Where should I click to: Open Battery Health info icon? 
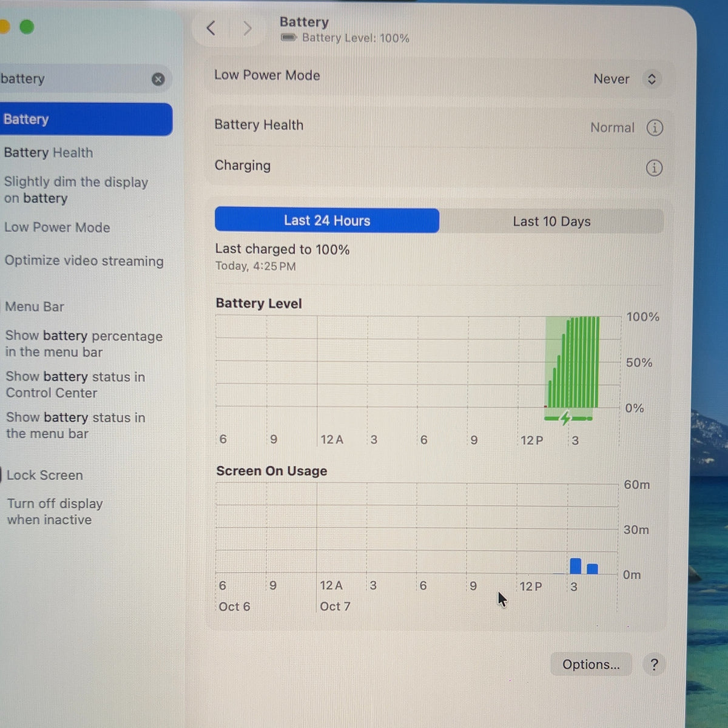[x=655, y=127]
